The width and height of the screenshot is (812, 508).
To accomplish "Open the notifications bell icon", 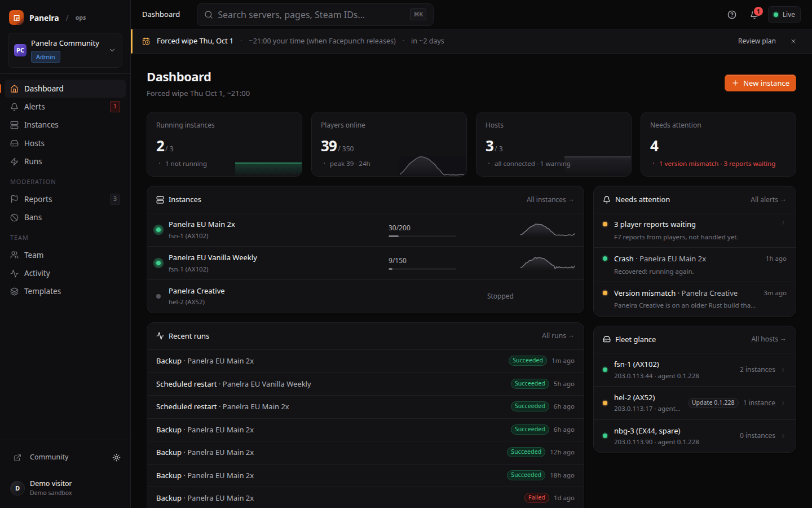I will (x=754, y=15).
